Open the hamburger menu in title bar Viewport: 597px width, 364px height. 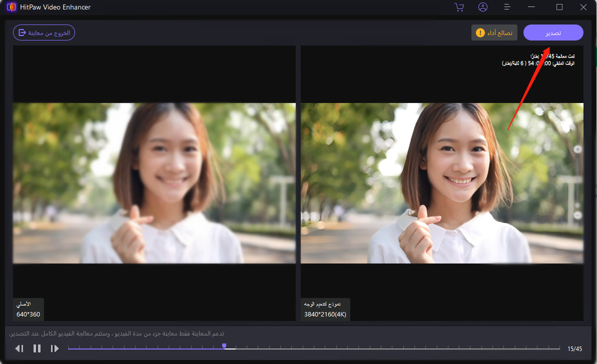pos(507,7)
